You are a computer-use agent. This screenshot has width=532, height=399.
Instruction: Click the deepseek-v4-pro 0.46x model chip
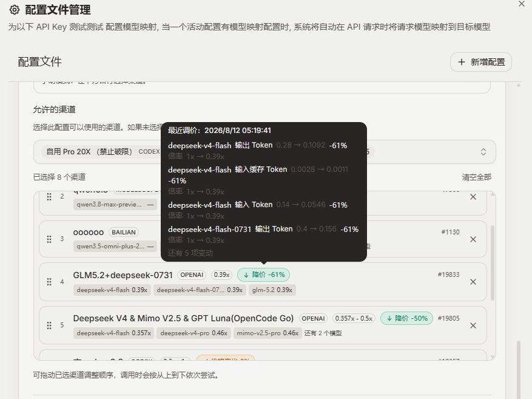click(x=194, y=333)
